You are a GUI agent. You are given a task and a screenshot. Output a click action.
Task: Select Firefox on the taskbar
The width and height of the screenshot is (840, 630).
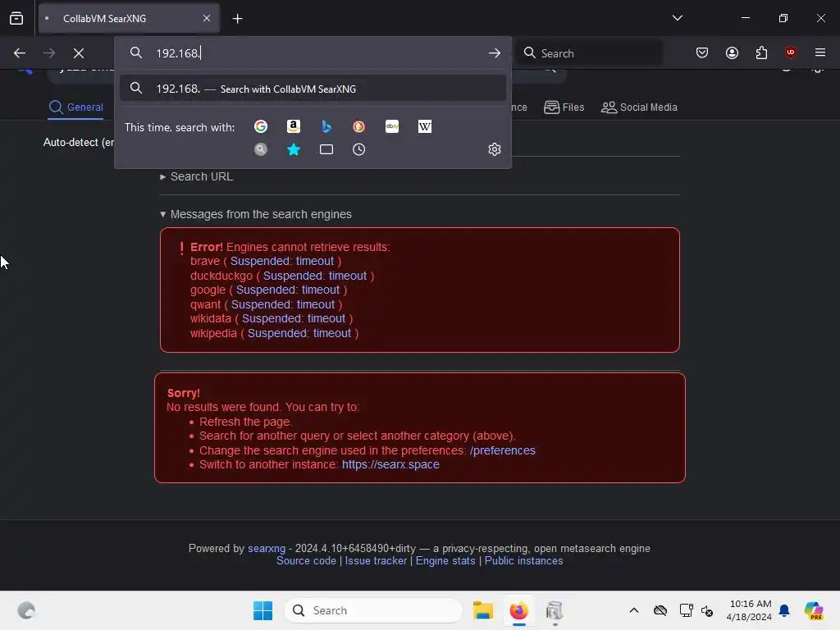click(518, 610)
